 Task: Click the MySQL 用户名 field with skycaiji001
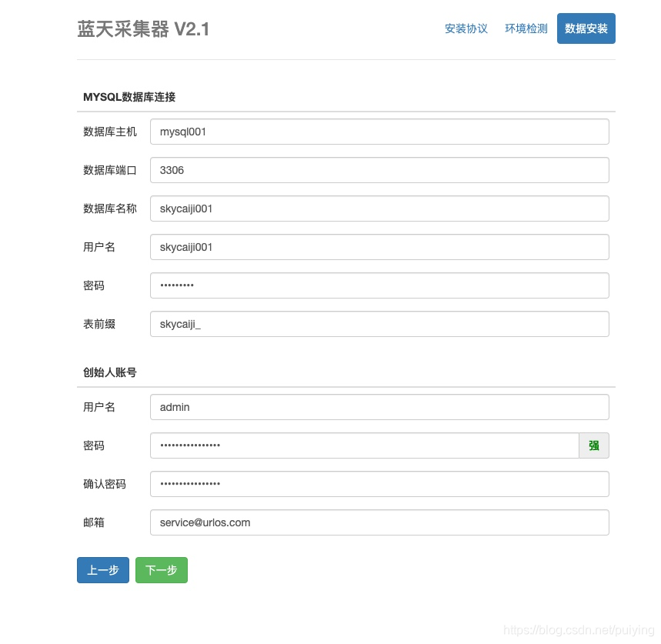(x=379, y=247)
